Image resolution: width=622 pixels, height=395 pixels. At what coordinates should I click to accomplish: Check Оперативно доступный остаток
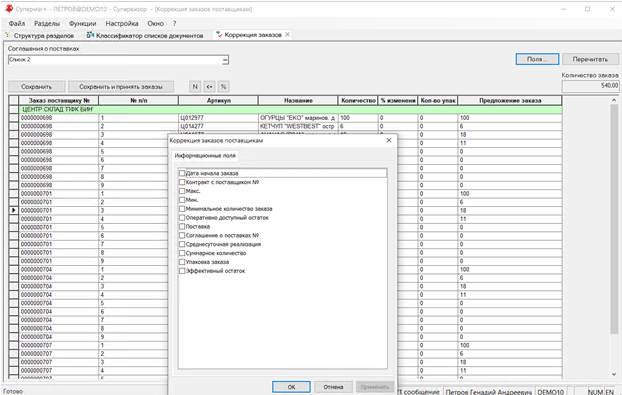pyautogui.click(x=182, y=217)
